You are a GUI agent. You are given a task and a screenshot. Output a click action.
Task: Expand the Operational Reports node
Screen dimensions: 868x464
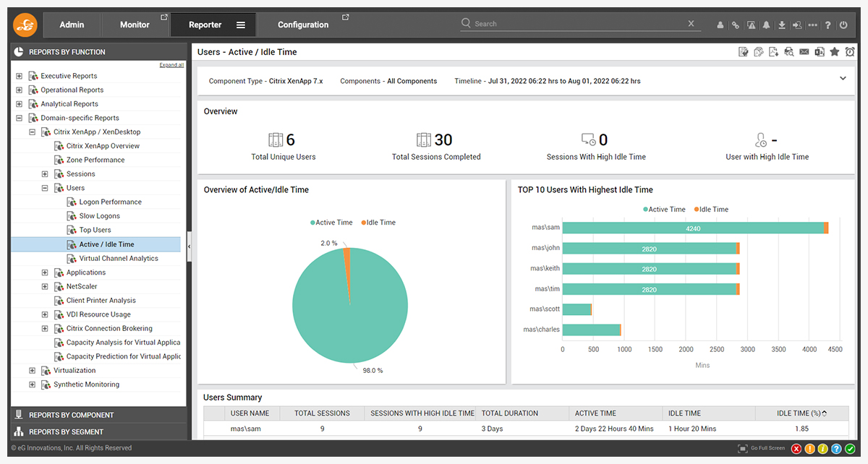[x=20, y=90]
